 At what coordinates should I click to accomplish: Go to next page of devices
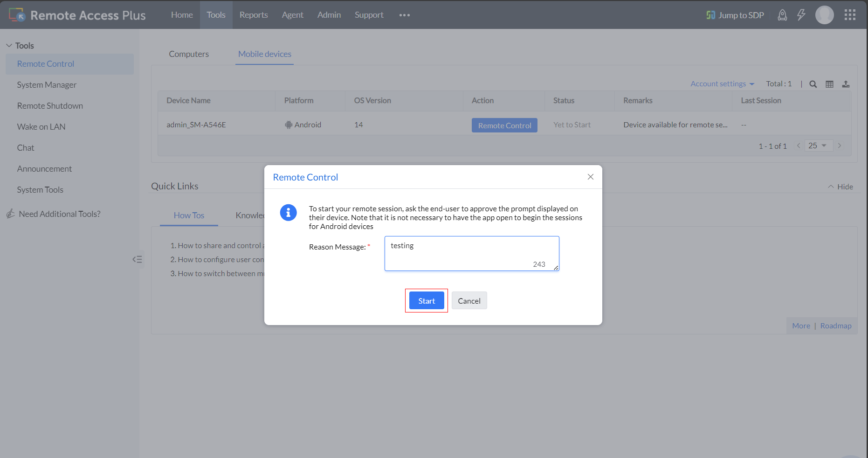click(x=840, y=146)
